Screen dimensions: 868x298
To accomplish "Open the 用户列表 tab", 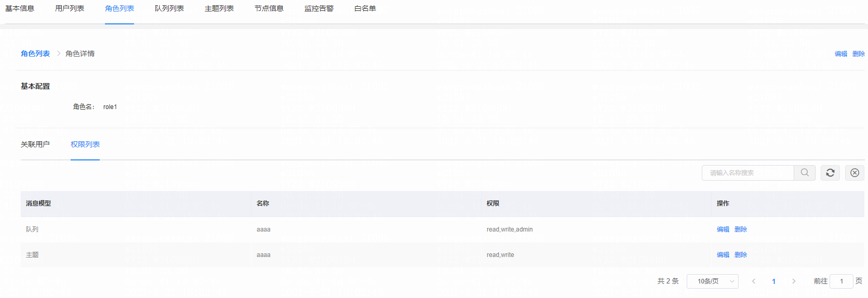I will 70,9.
